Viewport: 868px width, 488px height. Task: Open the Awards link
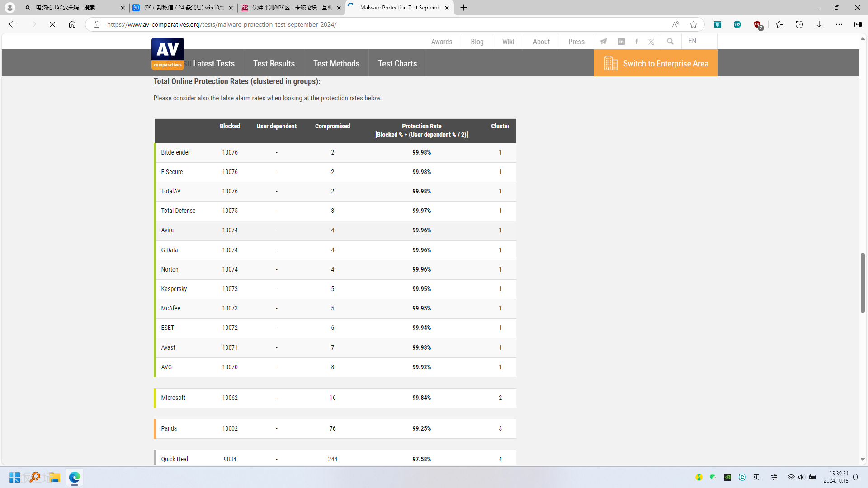click(441, 42)
